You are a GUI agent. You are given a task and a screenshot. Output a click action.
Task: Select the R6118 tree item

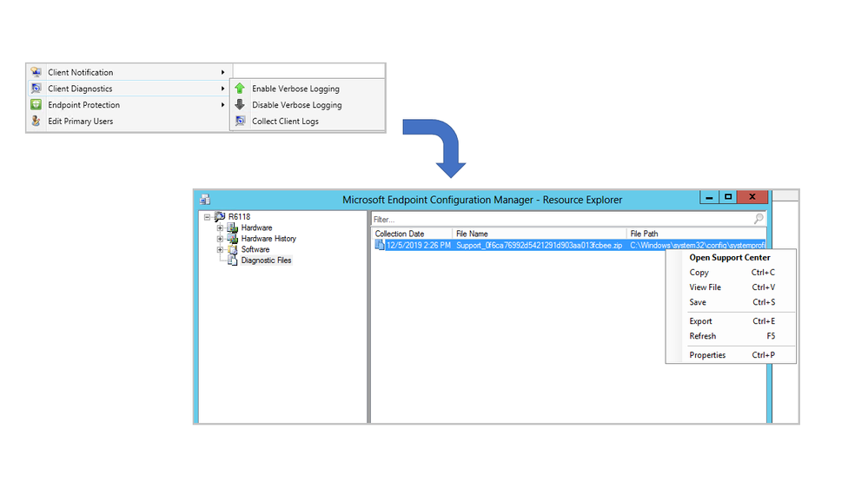pos(239,216)
